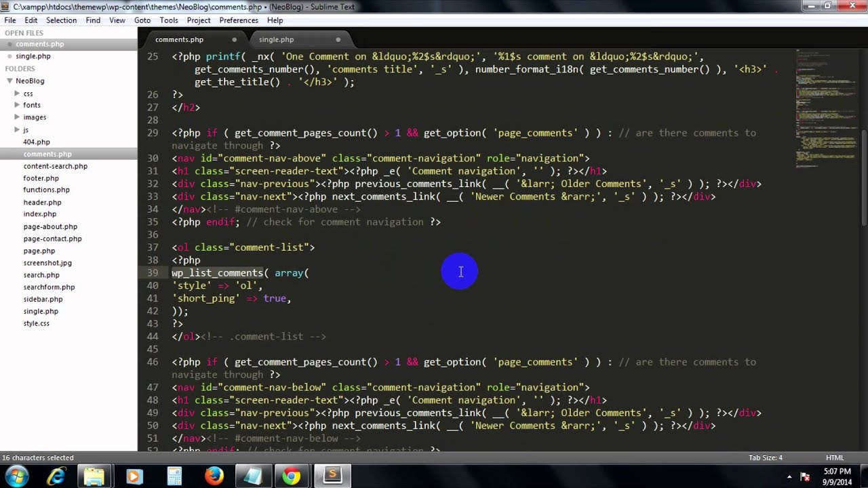Screen dimensions: 868x488
Task: Expand the images folder
Action: tap(17, 117)
